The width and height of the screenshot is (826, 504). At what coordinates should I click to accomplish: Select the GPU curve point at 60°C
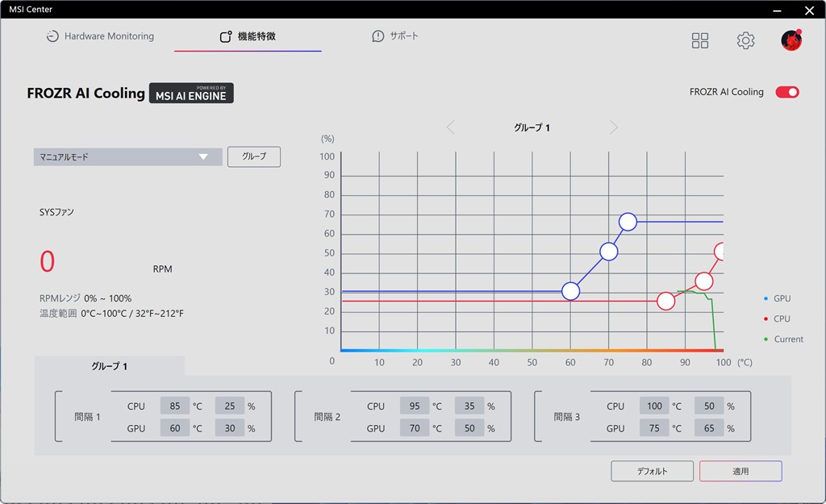pos(570,291)
